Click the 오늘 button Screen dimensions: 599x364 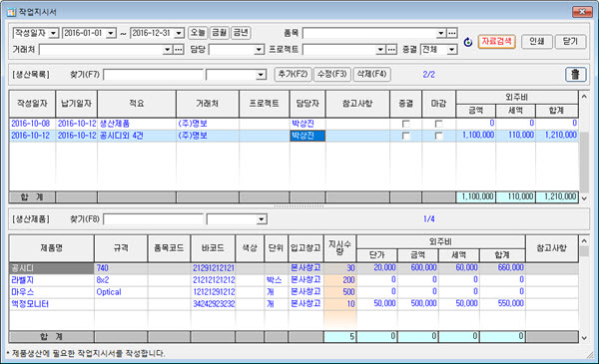coord(198,33)
